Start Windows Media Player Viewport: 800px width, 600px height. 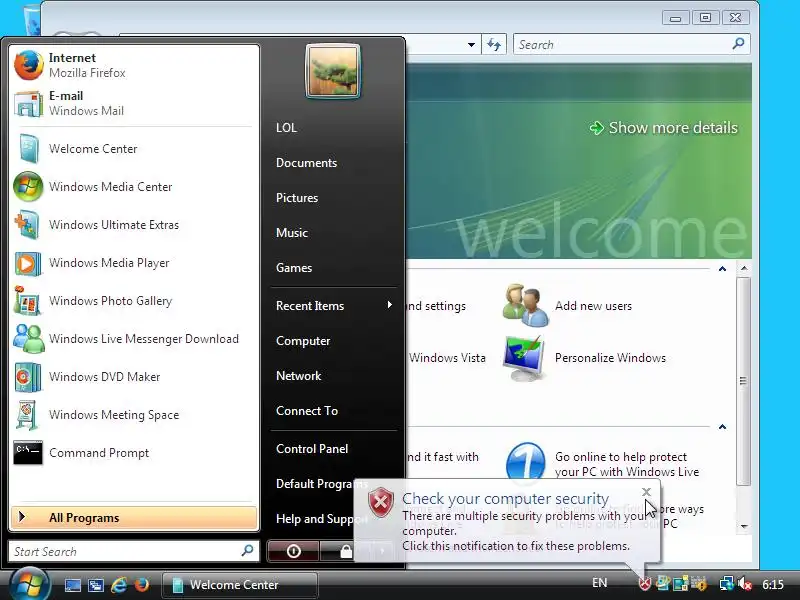[x=134, y=263]
